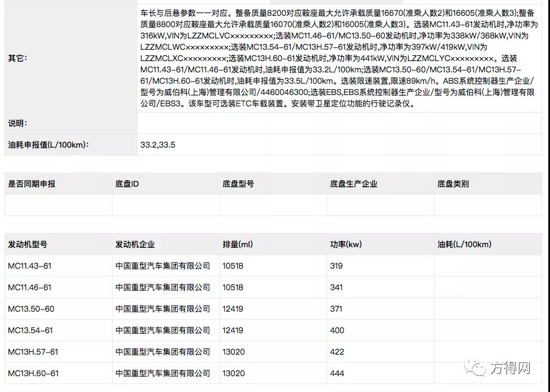Click the 底盘型号 column header
Image resolution: width=550 pixels, height=392 pixels.
235,184
